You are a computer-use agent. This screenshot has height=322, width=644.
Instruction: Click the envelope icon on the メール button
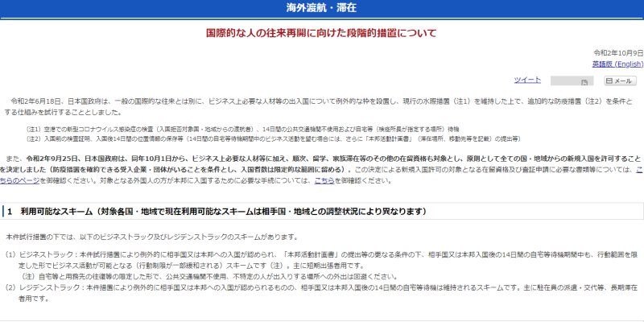(609, 81)
